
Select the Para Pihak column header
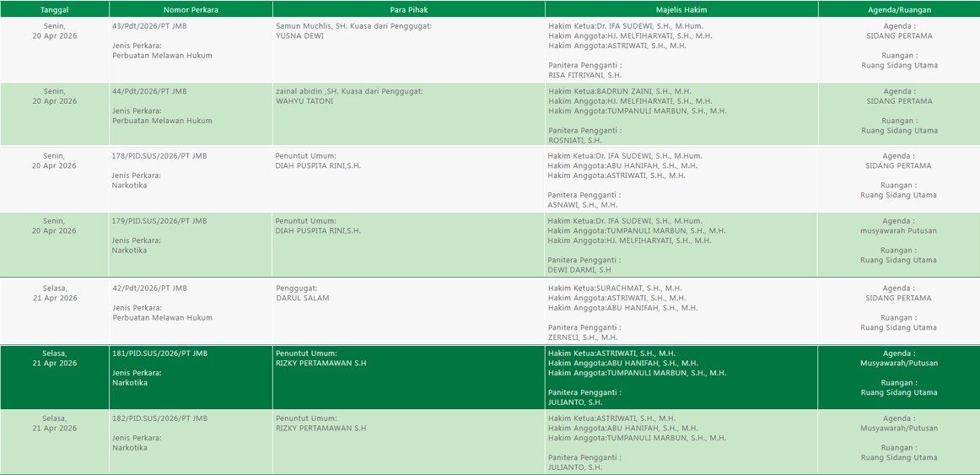click(408, 9)
